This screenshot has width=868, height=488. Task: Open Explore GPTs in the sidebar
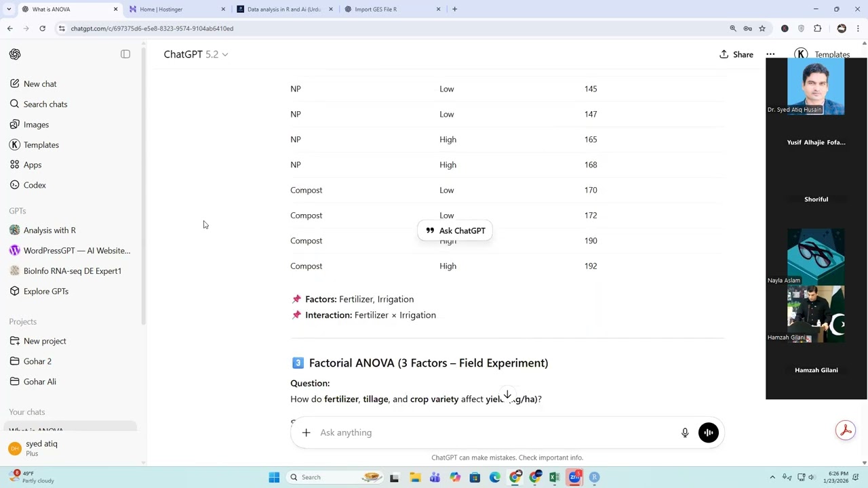[x=46, y=291]
